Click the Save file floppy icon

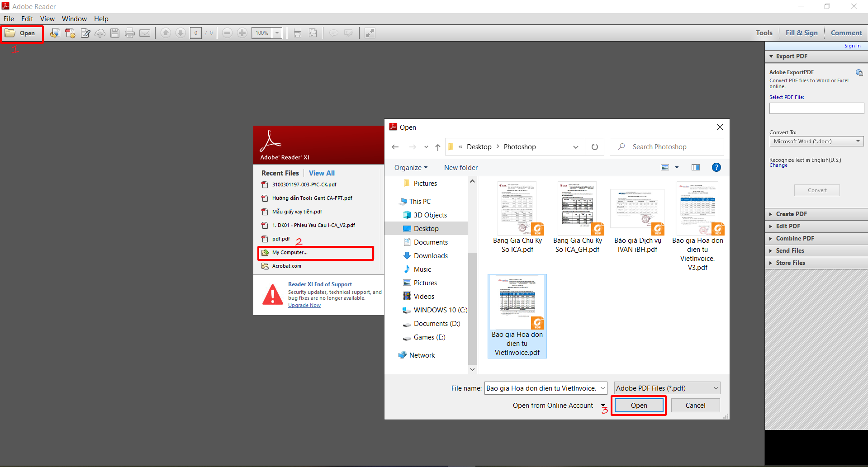(x=115, y=33)
